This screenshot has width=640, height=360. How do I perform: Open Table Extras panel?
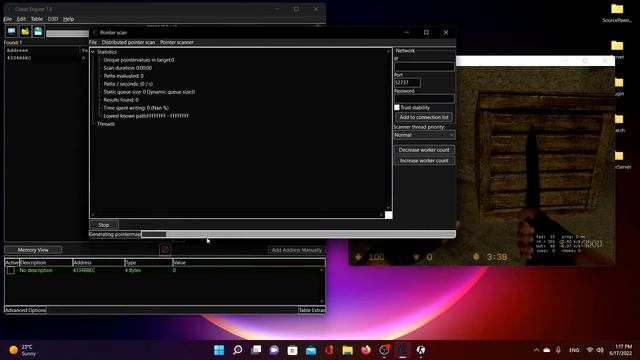pyautogui.click(x=312, y=310)
